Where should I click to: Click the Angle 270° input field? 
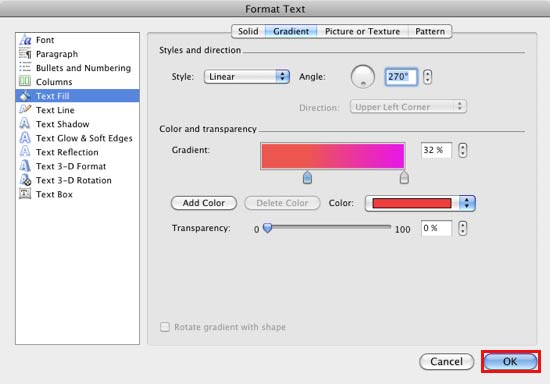(x=401, y=76)
